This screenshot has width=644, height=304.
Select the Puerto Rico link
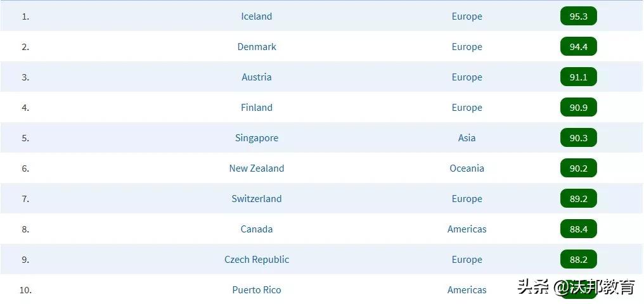[x=257, y=290]
